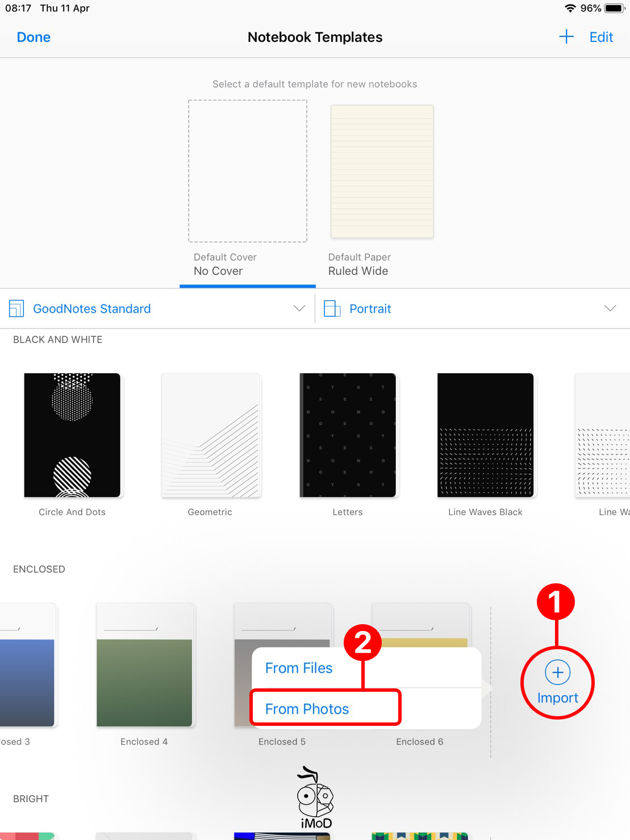Tap the battery indicator icon
The image size is (630, 840).
[x=614, y=9]
